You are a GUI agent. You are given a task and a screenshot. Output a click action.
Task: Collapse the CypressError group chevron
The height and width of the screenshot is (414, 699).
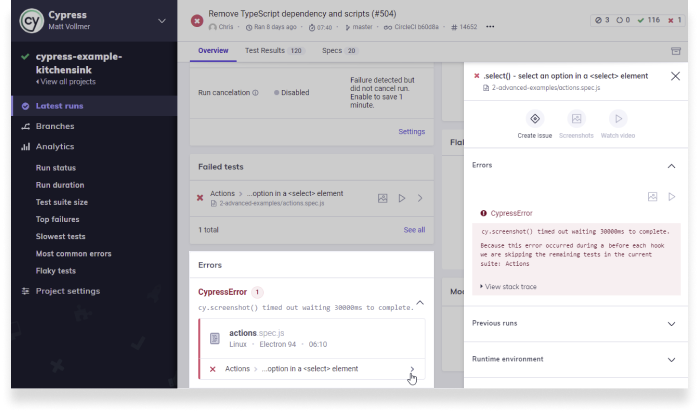click(420, 303)
